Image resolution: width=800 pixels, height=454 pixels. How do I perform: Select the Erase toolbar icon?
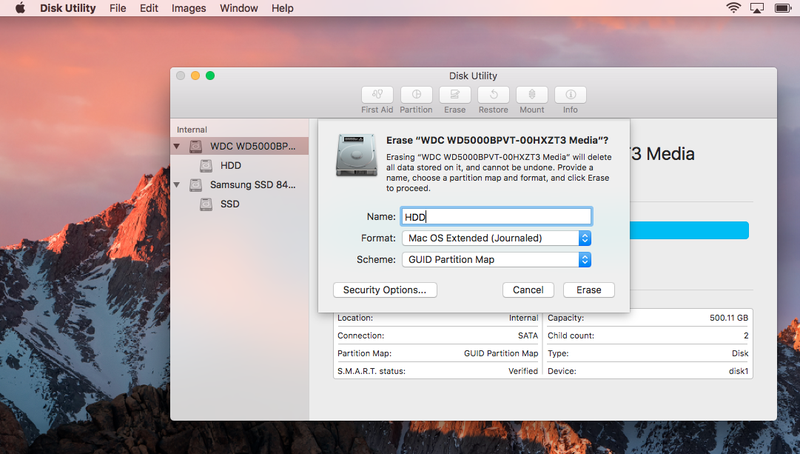pos(455,95)
